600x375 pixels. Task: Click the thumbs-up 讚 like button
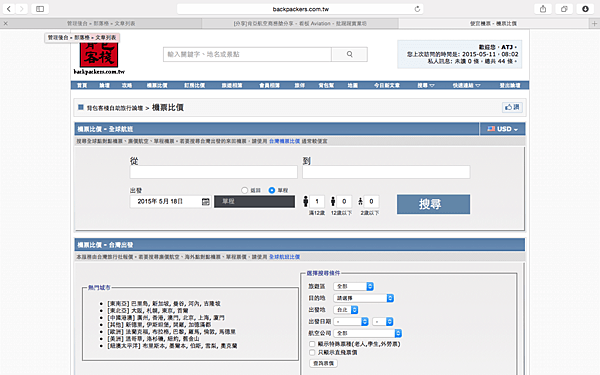(x=512, y=108)
